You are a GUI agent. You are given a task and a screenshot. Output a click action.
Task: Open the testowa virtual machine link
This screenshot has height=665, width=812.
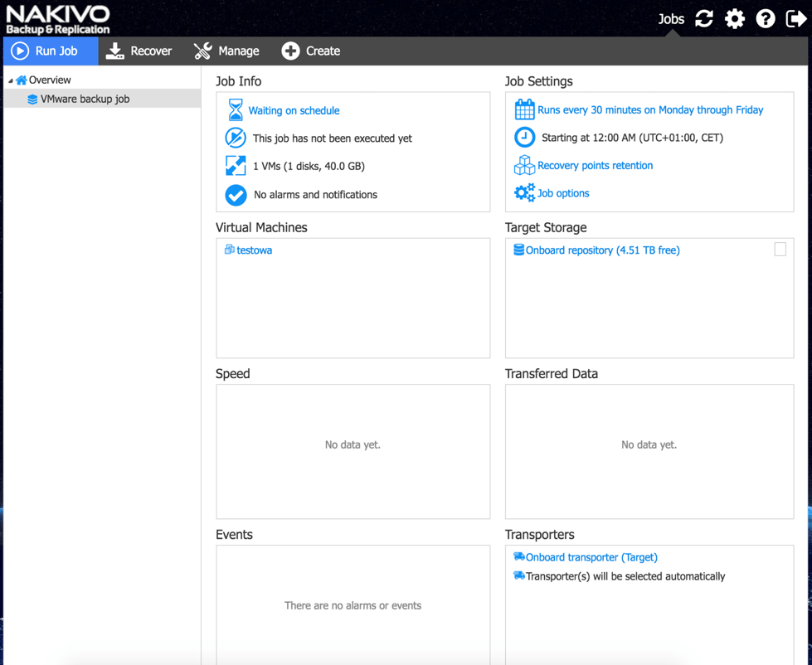[x=254, y=250]
